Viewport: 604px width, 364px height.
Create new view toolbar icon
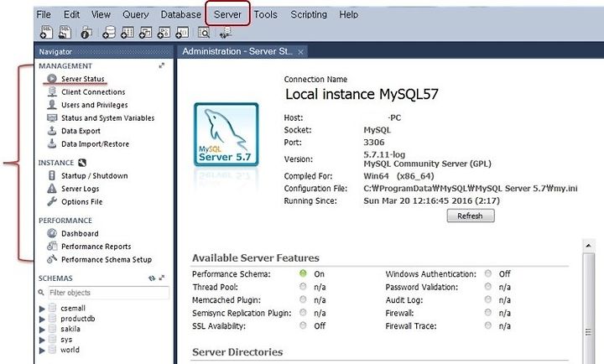coord(146,33)
